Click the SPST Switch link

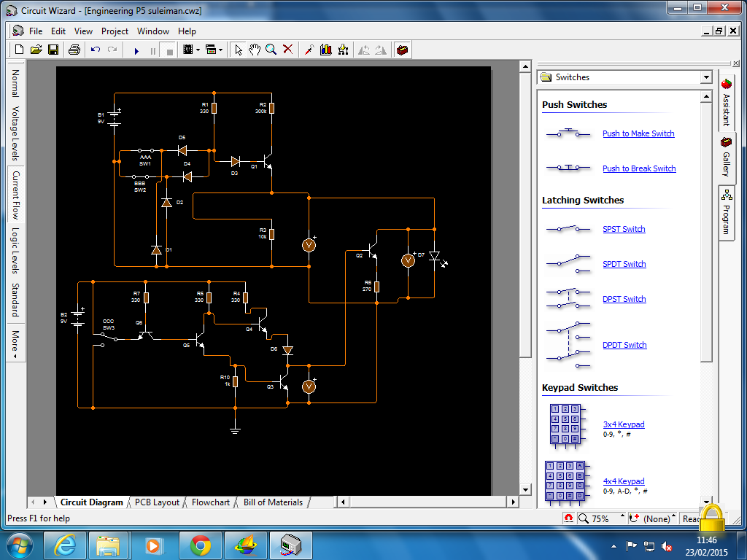[x=624, y=229]
